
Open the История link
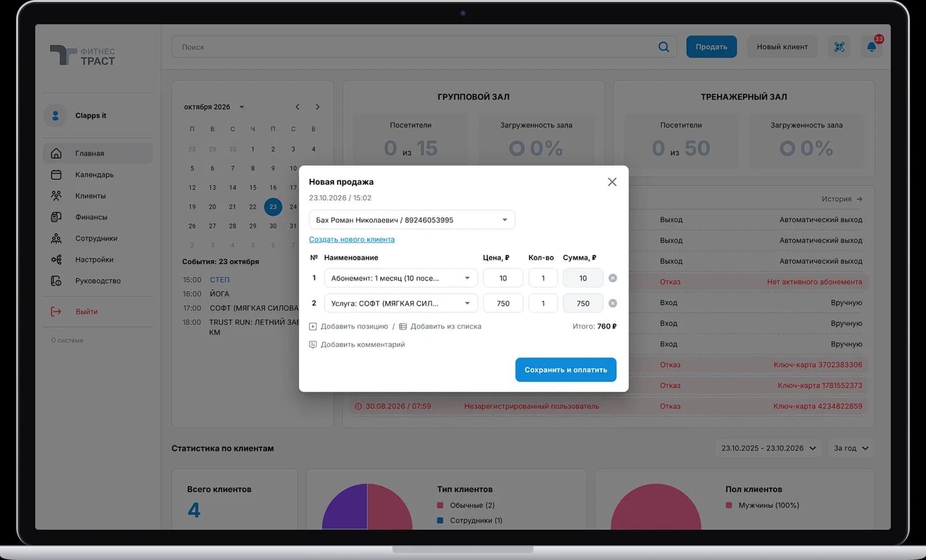coord(842,199)
